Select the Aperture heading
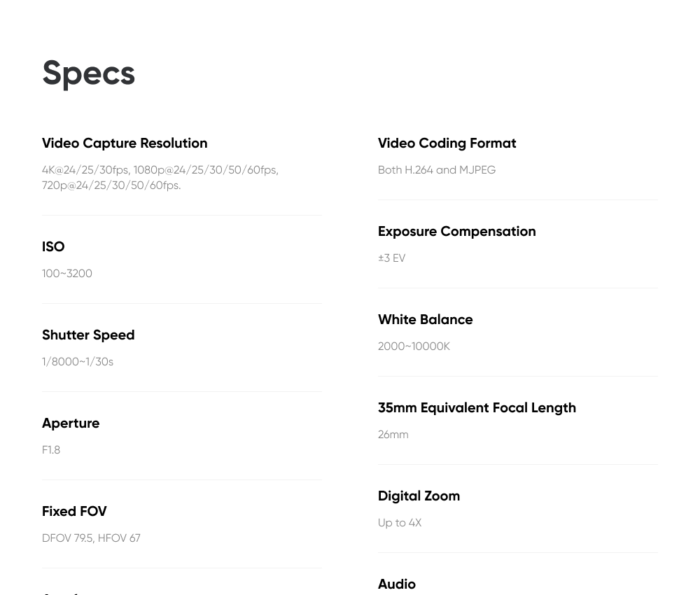The image size is (700, 595). tap(71, 423)
